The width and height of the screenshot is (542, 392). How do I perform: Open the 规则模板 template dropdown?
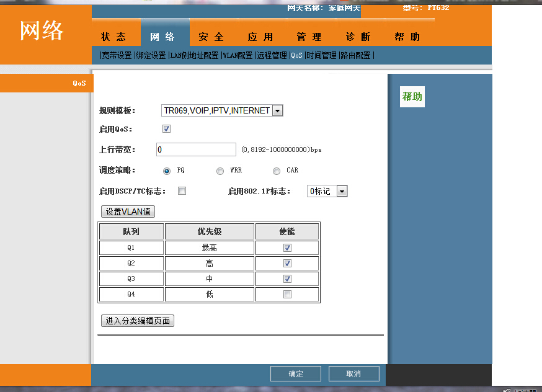277,110
